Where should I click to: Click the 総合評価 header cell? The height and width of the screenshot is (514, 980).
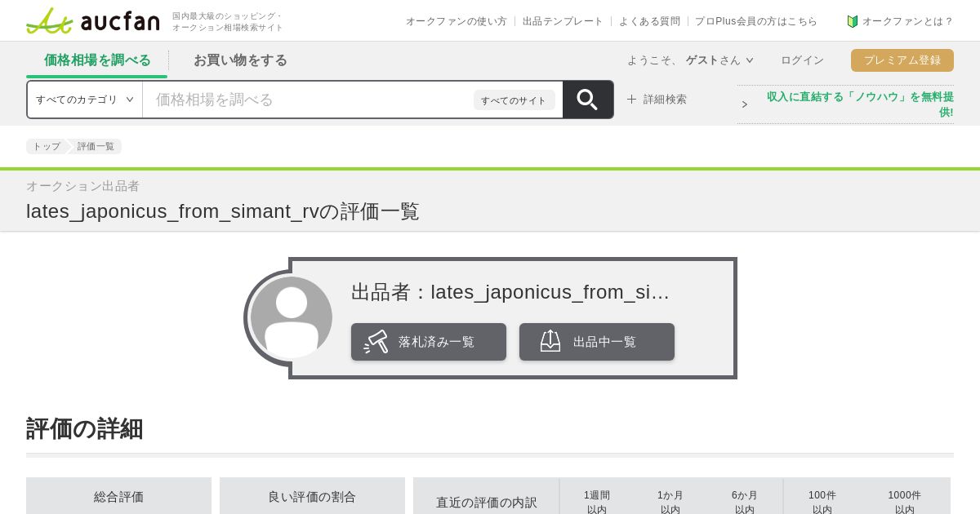tap(118, 496)
